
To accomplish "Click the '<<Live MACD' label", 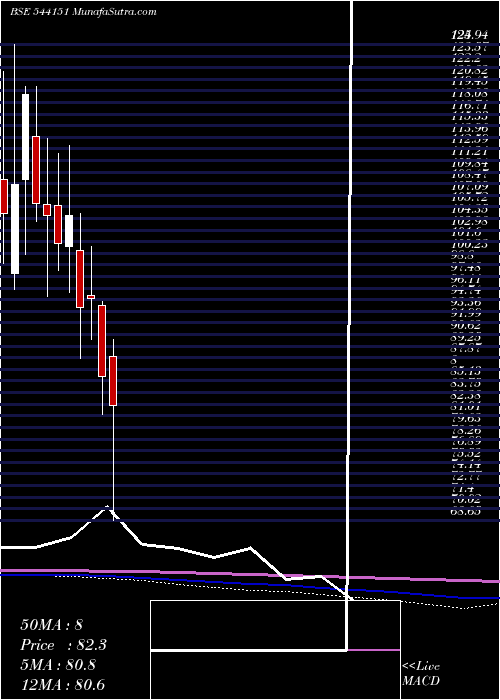I will (x=421, y=674).
